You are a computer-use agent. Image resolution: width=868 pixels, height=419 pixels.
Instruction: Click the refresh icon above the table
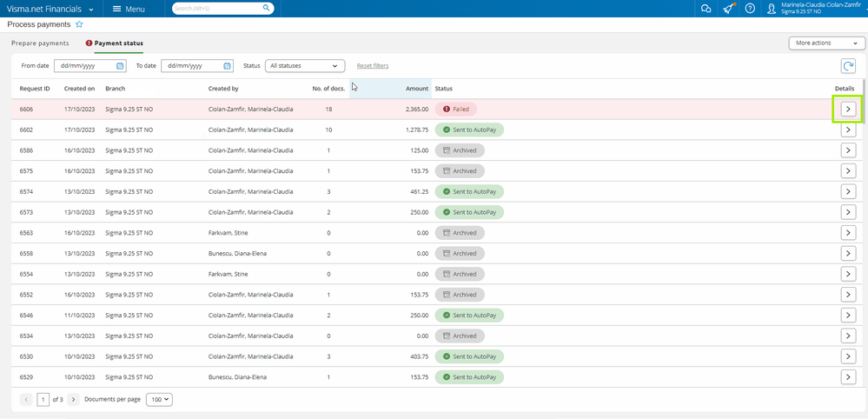pyautogui.click(x=848, y=66)
